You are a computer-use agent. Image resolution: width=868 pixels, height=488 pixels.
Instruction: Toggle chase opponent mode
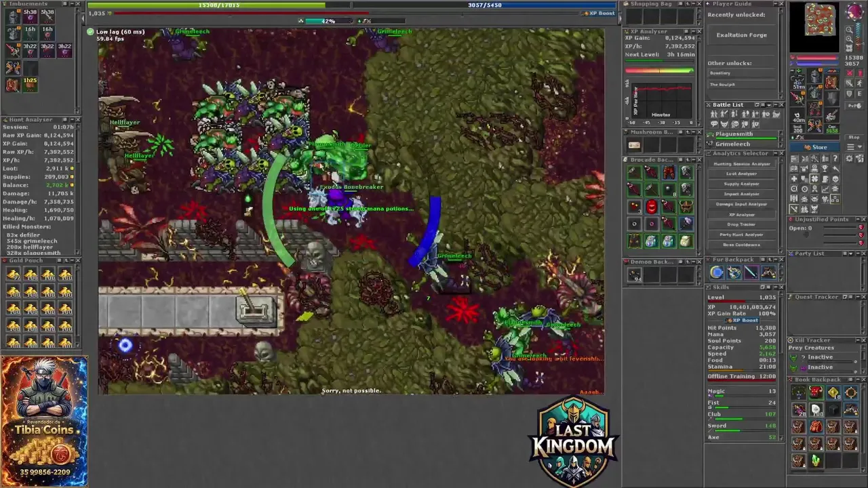[x=860, y=83]
